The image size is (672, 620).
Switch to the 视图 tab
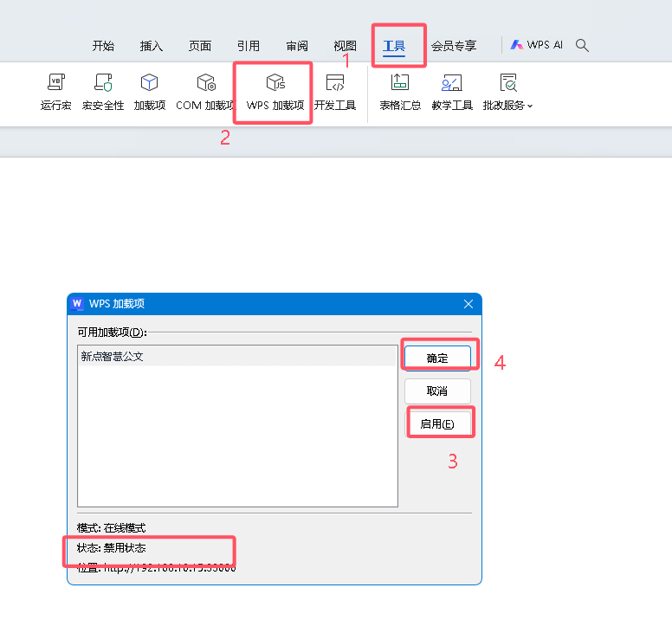(345, 46)
